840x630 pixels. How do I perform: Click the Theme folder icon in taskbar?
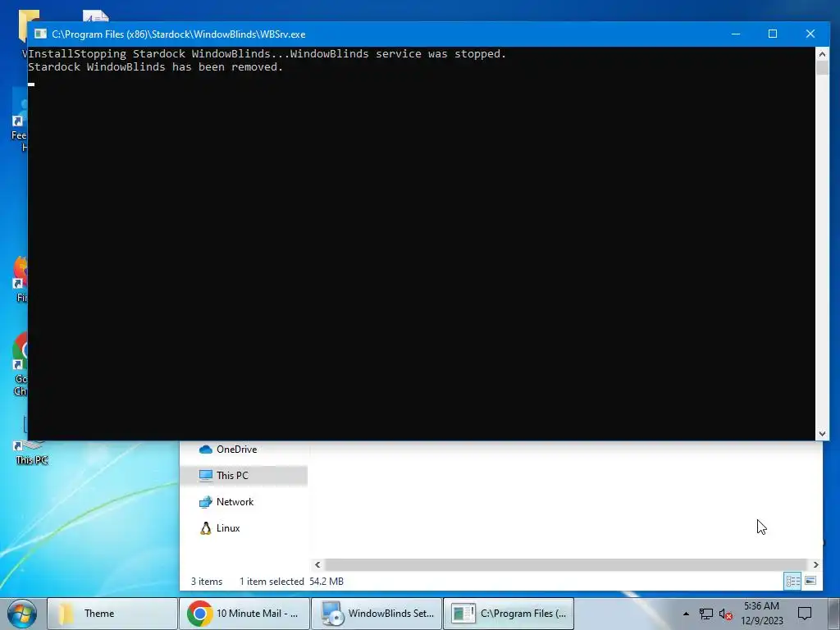pyautogui.click(x=66, y=614)
